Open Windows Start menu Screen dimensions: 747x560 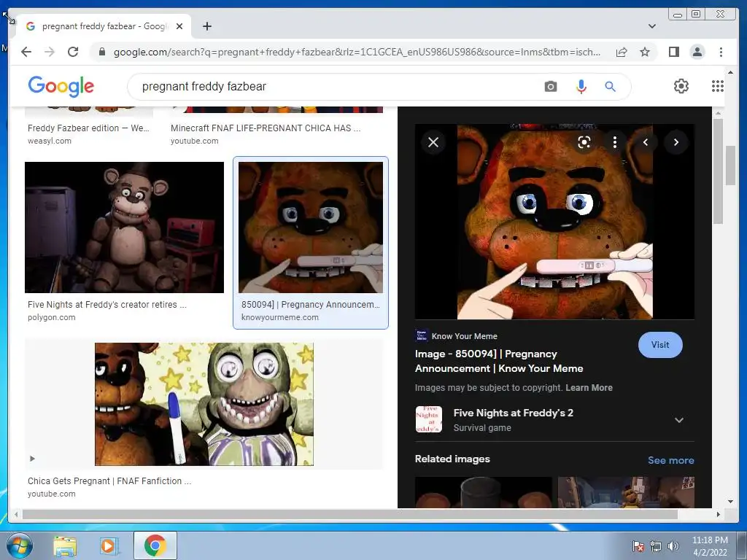pos(19,545)
